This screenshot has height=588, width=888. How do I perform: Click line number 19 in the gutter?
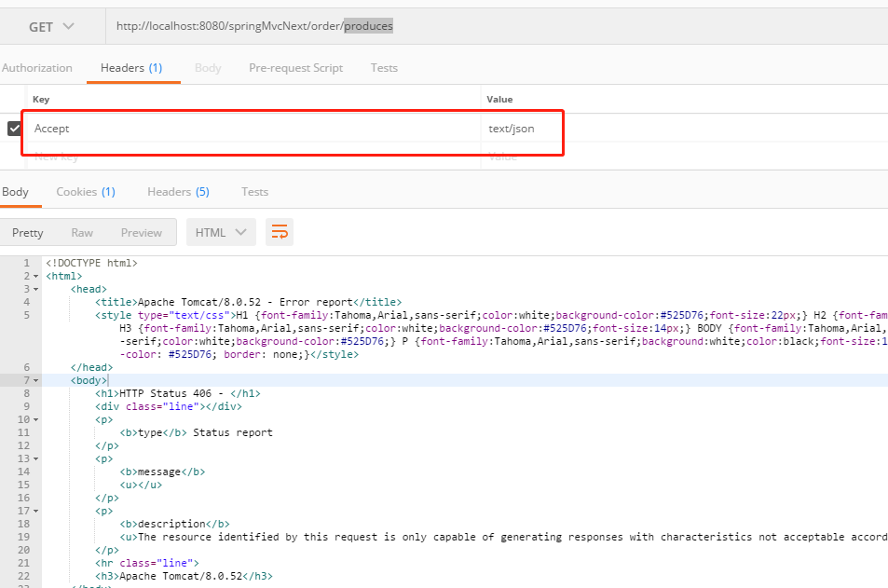pyautogui.click(x=23, y=537)
